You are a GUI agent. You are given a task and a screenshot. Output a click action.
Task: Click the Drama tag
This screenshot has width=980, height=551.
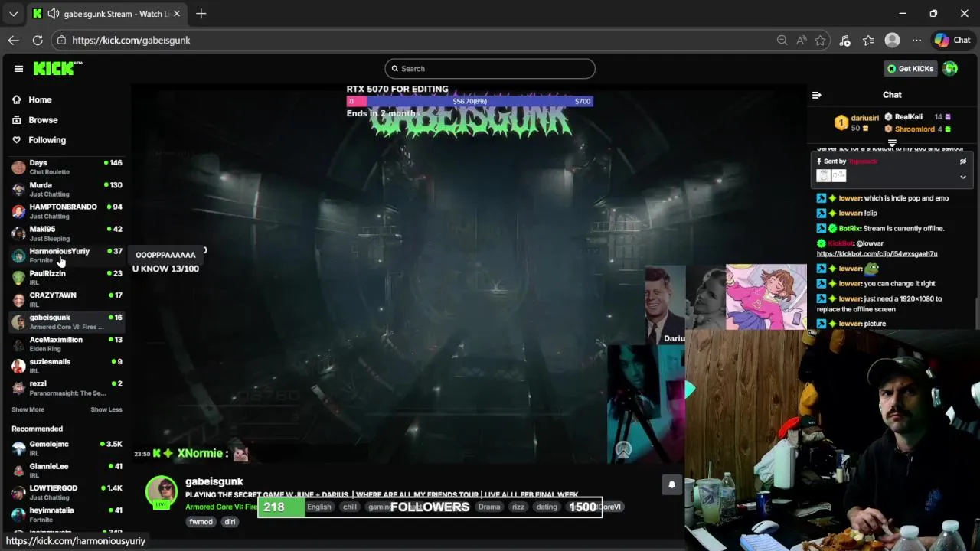(489, 507)
